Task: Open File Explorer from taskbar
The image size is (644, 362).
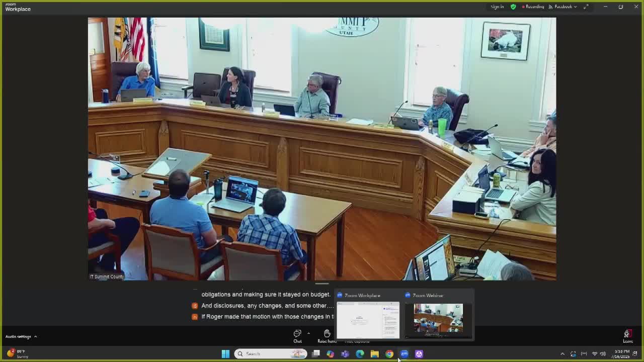Action: (x=375, y=354)
